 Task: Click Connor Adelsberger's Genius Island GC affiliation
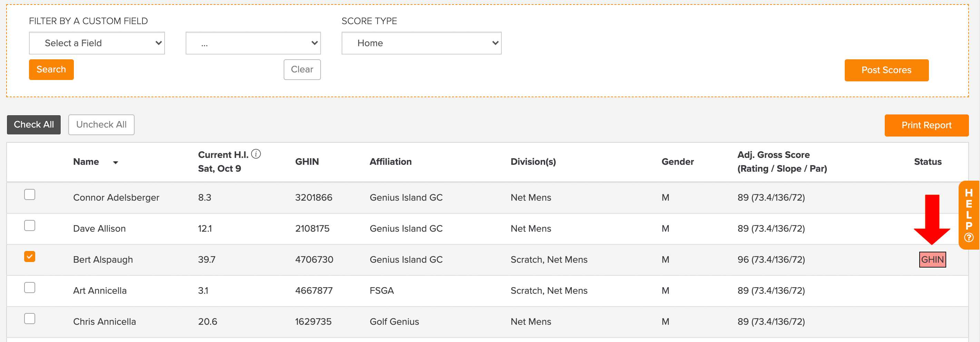[406, 198]
